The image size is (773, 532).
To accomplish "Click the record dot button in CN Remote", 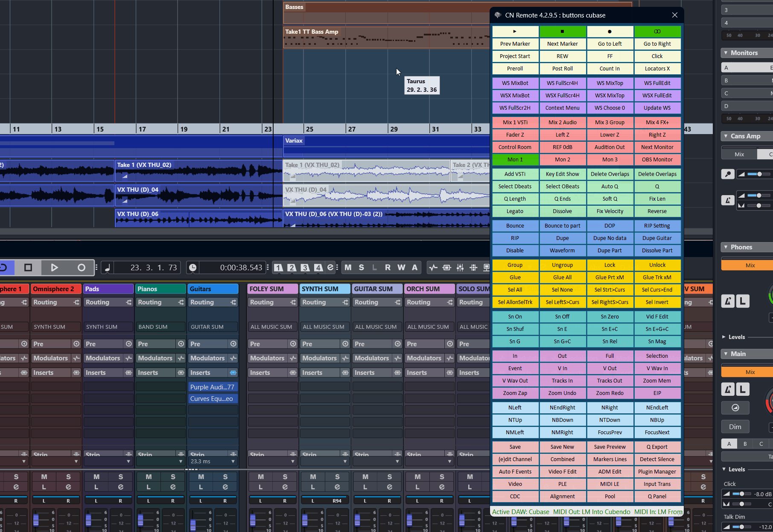I will (x=610, y=32).
